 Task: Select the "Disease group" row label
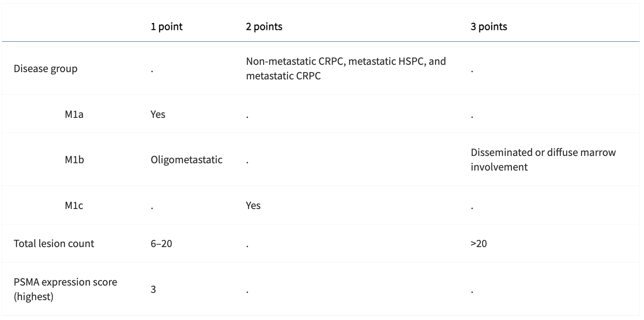pyautogui.click(x=45, y=68)
